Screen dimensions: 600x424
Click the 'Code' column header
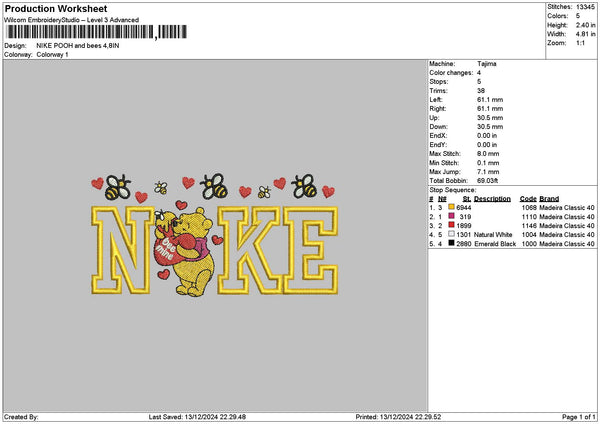click(x=528, y=199)
